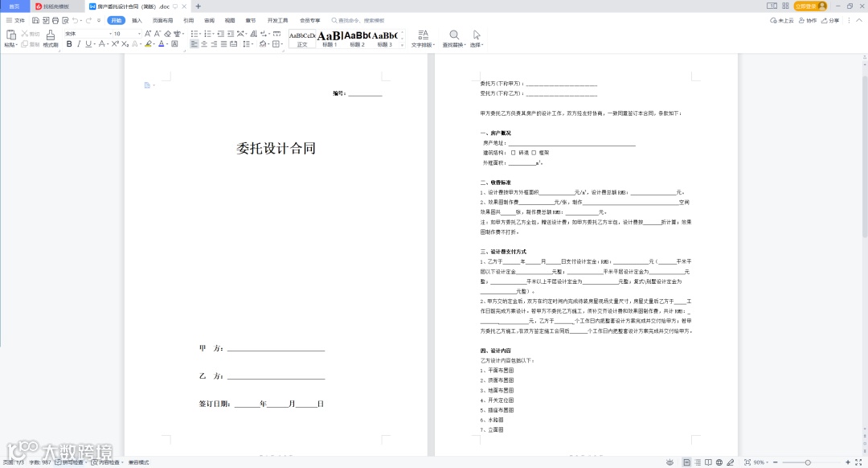868x468 pixels.
Task: Click the Cut scissors icon
Action: [24, 34]
